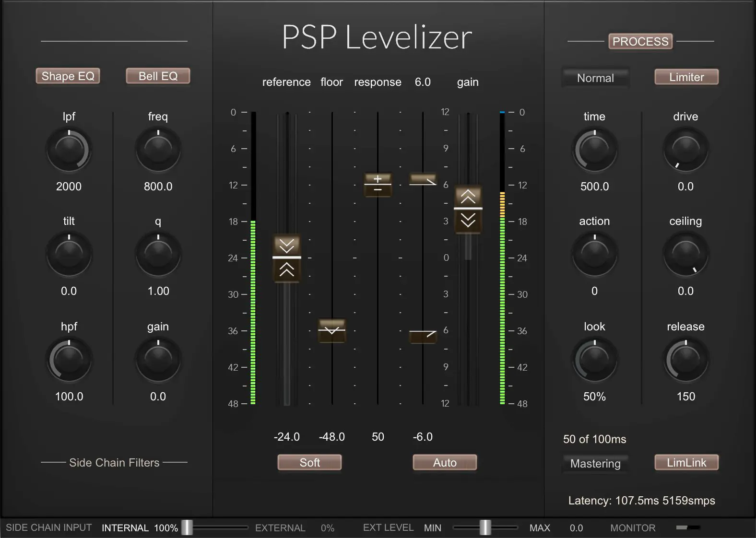Click the time knob
Viewport: 756px width, 538px height.
pos(595,151)
